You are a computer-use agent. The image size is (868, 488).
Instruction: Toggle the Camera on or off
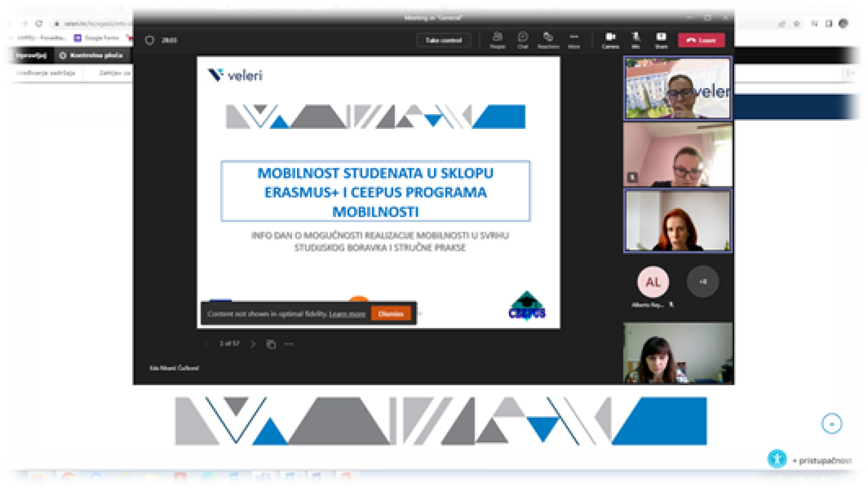click(x=610, y=39)
